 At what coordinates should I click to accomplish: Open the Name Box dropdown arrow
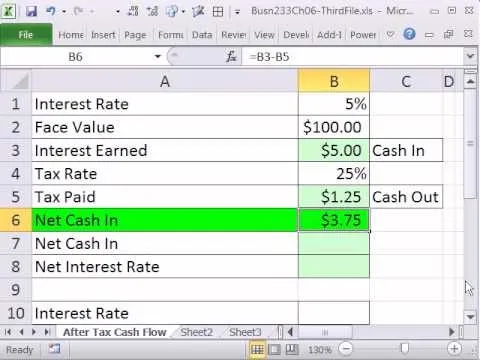tap(158, 57)
